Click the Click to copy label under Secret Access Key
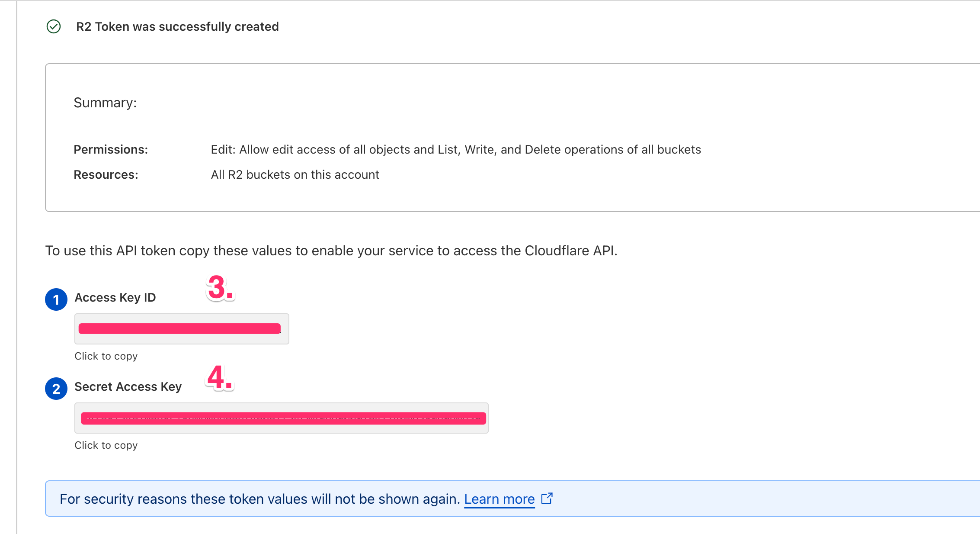 click(x=106, y=445)
